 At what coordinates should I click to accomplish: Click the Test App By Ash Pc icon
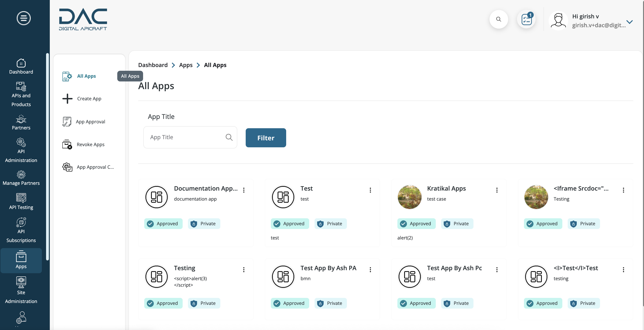pos(409,276)
